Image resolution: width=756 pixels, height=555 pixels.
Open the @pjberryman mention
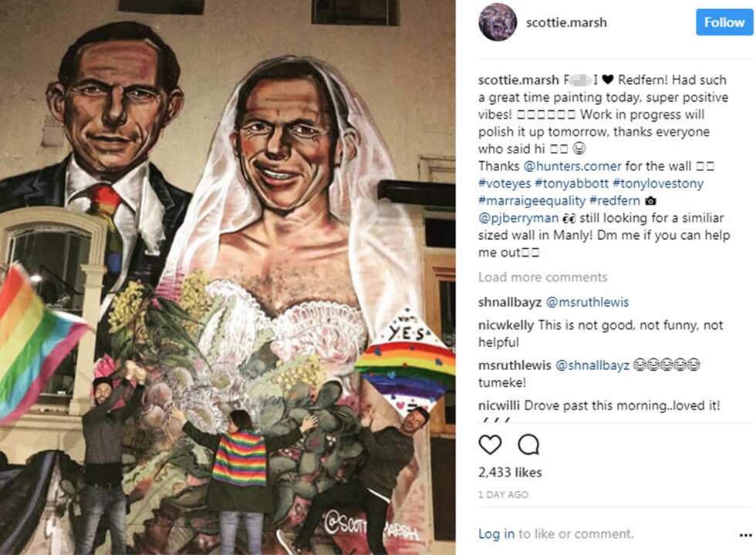518,218
